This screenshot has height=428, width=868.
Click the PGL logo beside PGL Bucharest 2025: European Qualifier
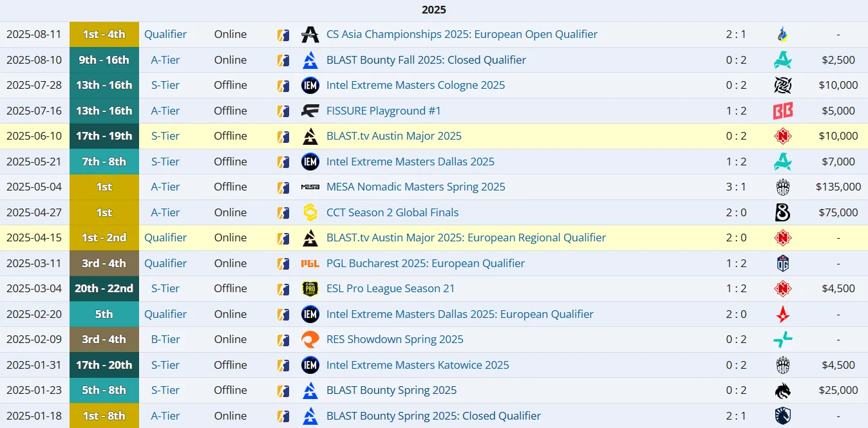click(310, 263)
